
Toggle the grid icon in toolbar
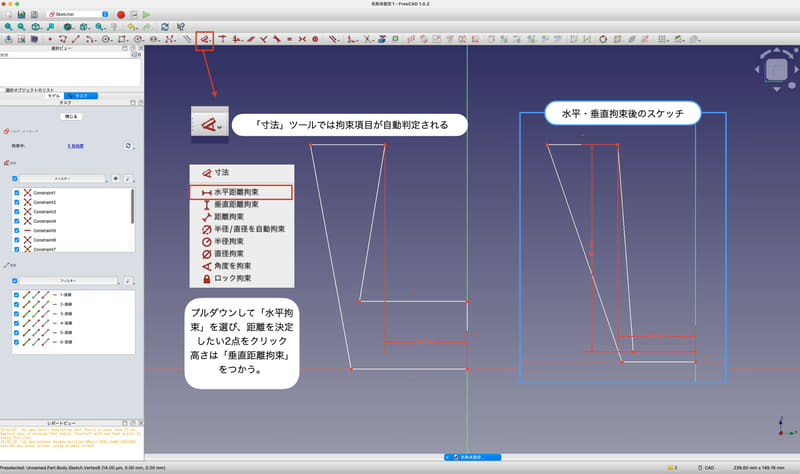[x=662, y=39]
